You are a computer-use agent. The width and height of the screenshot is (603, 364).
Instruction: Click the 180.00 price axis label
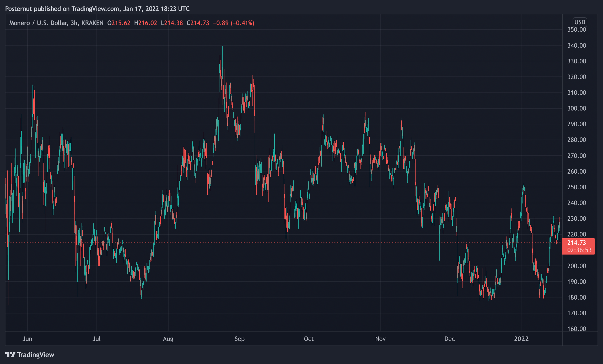click(577, 297)
